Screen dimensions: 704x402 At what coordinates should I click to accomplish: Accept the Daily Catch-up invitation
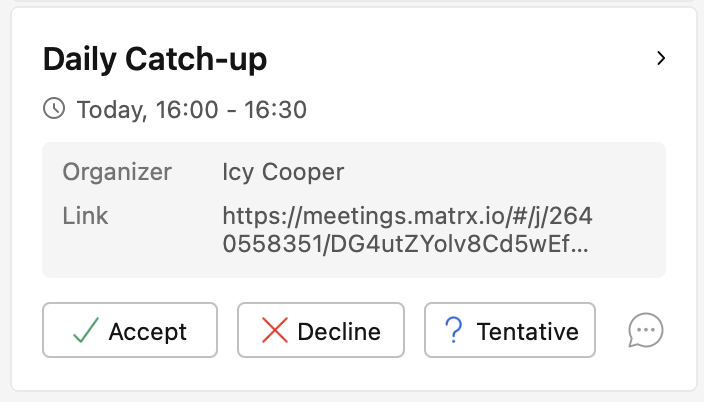(129, 330)
